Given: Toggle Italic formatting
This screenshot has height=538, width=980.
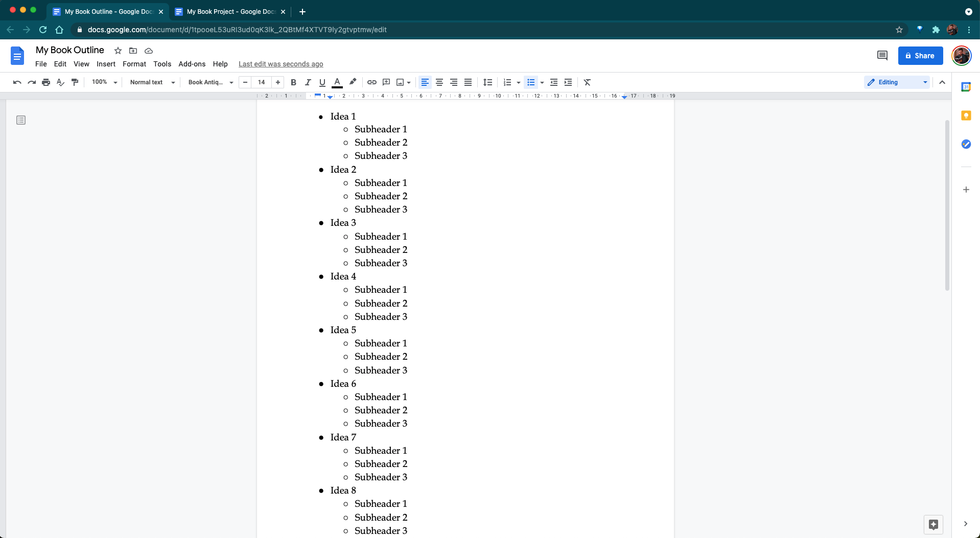Looking at the screenshot, I should point(308,82).
